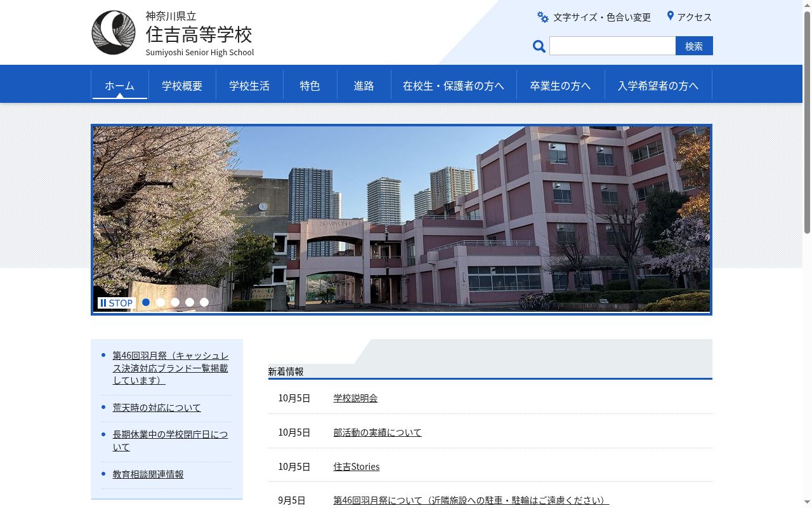Click the 新着情報 section heading

pos(285,371)
